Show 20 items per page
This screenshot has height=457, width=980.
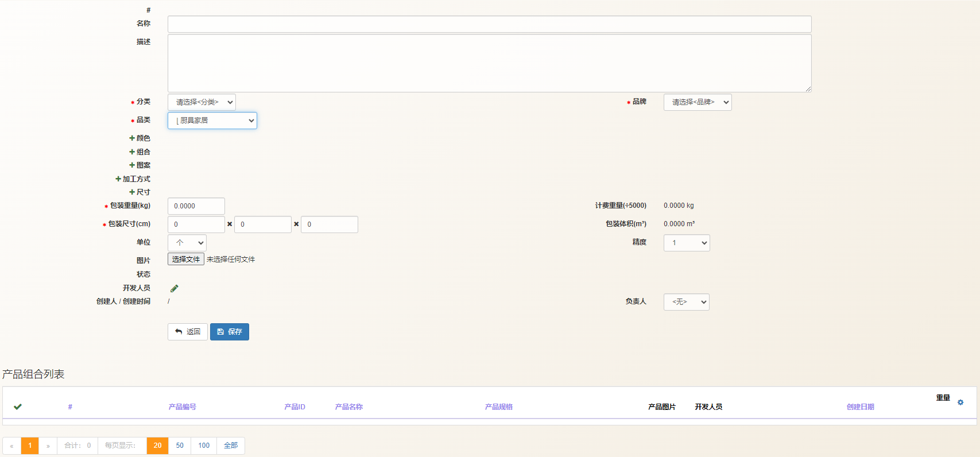158,446
